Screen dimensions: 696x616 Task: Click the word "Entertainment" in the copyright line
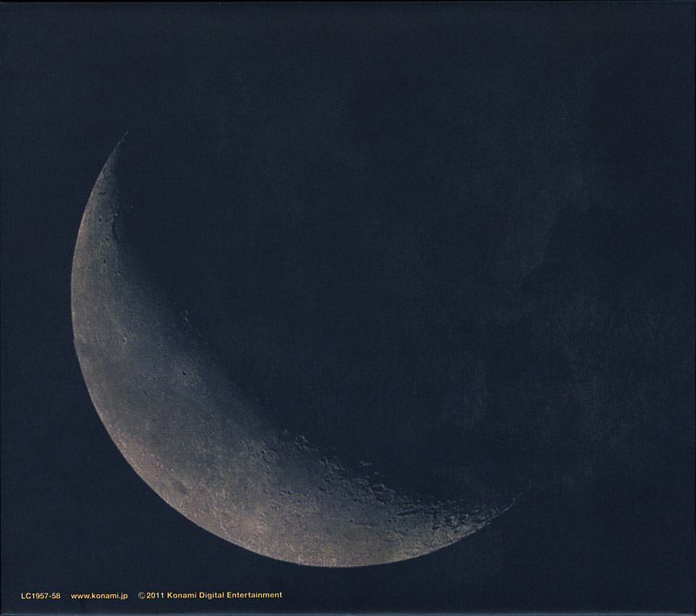click(x=254, y=595)
